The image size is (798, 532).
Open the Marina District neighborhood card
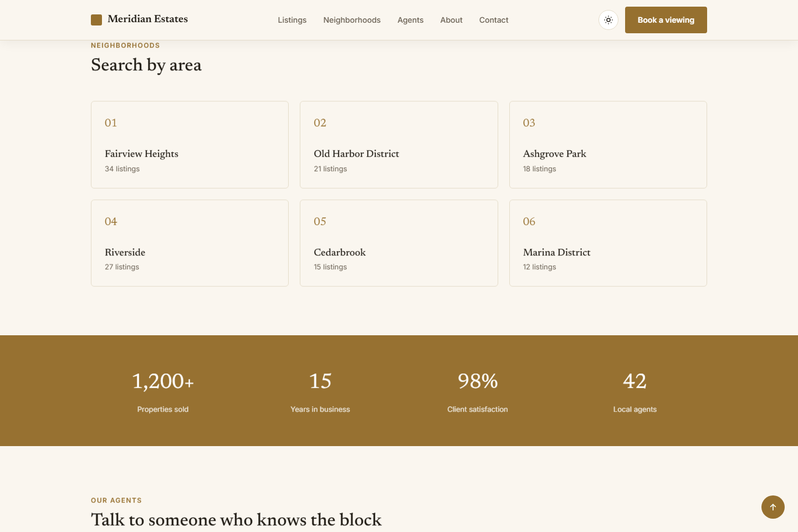608,243
